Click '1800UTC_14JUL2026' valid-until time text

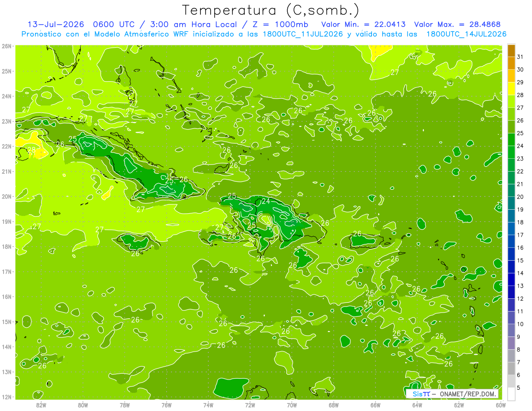tap(466, 34)
